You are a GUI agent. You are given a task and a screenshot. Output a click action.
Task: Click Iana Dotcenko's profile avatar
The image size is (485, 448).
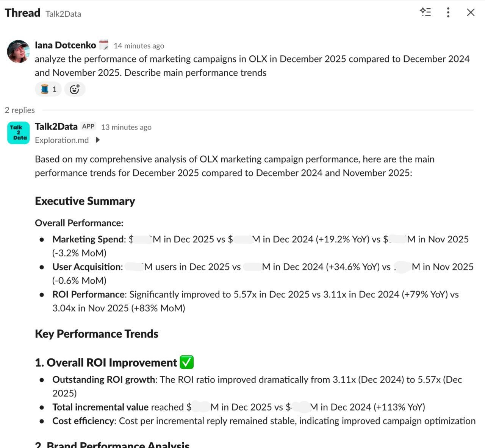click(18, 52)
